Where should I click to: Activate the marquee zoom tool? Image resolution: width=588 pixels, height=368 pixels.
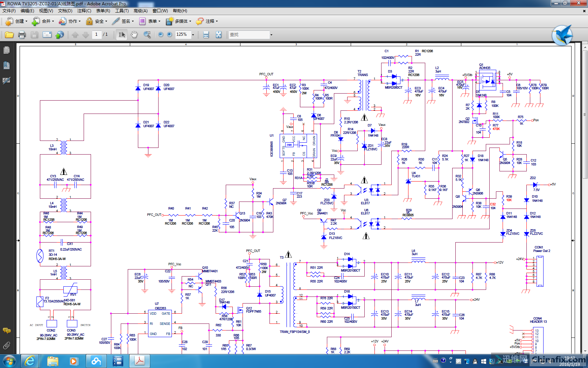point(147,35)
